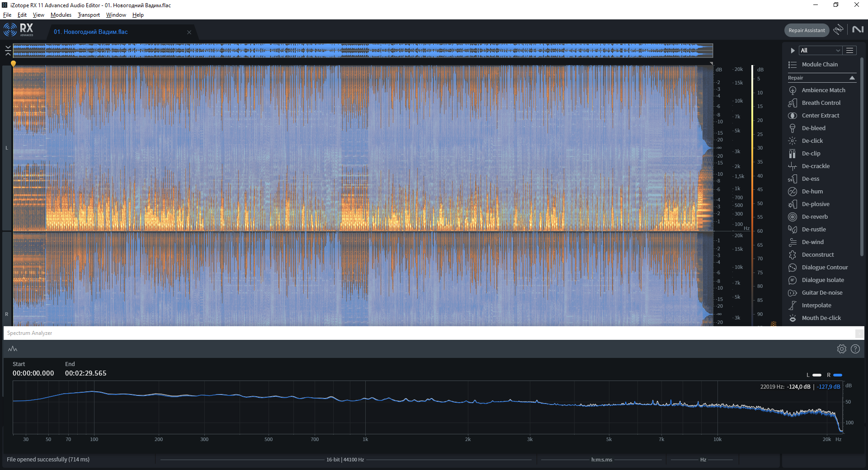Click the Native Instruments logo
The height and width of the screenshot is (470, 868).
[858, 29]
